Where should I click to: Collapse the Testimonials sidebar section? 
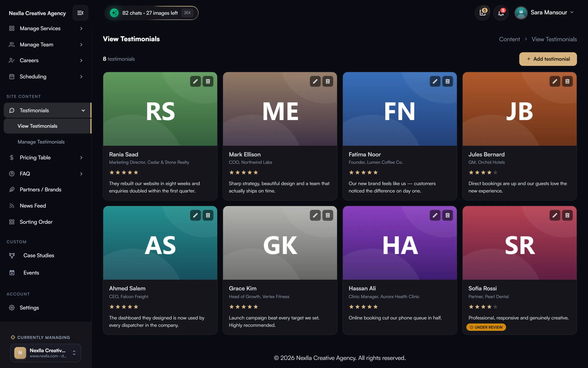coord(47,110)
